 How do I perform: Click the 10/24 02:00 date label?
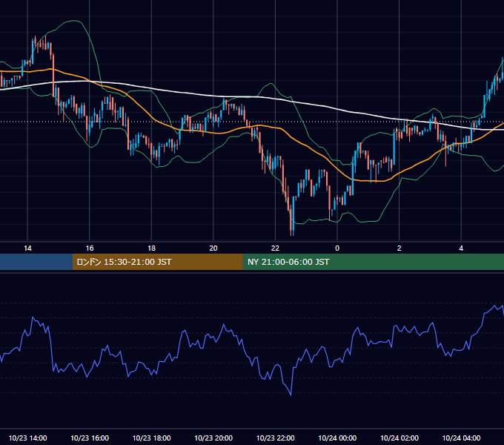[x=399, y=438]
